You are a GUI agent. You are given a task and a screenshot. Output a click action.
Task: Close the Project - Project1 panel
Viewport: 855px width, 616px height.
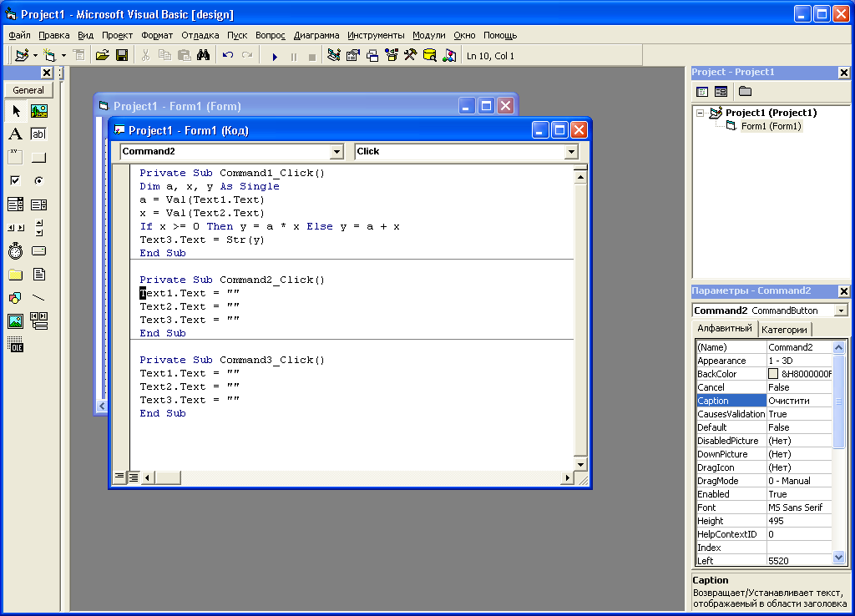coord(843,73)
